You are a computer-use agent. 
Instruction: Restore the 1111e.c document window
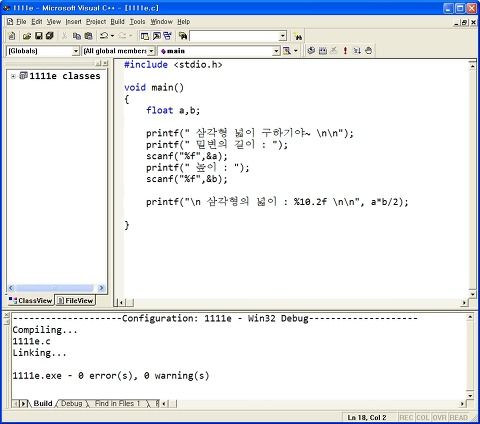464,23
